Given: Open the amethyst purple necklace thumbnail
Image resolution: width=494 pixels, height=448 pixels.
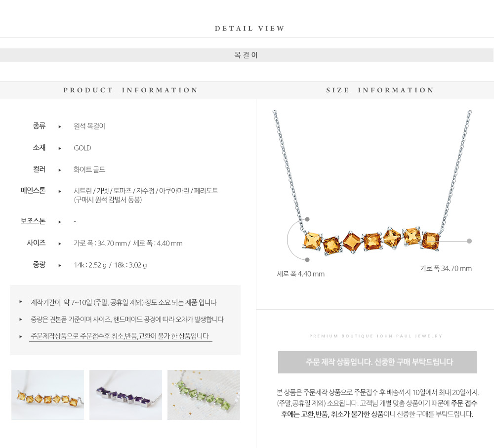Looking at the screenshot, I should [x=125, y=395].
